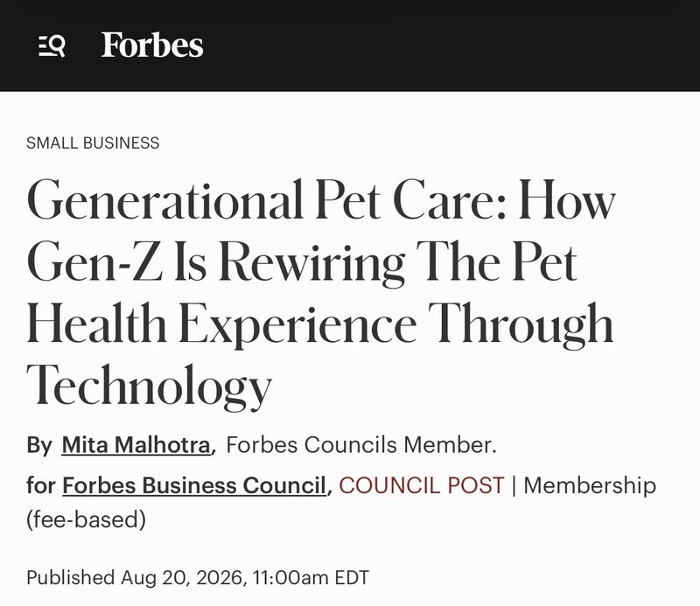
Task: Click 'Gen-Z' in the headline
Action: click(94, 261)
